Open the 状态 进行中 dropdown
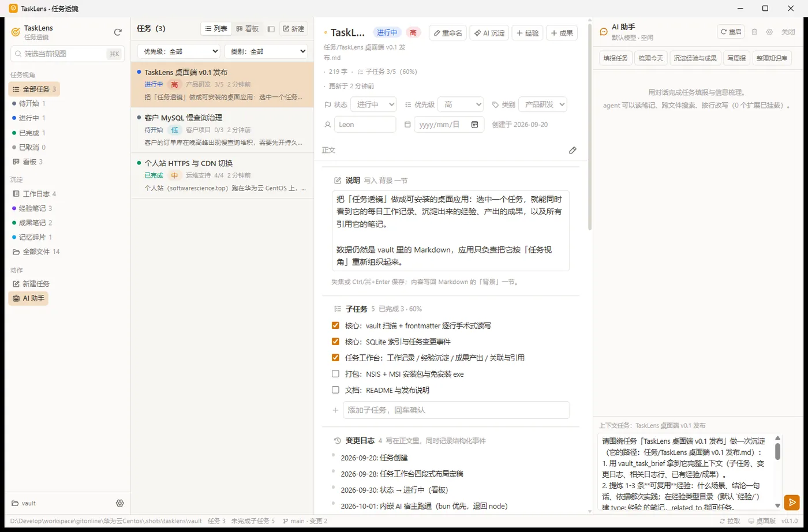The width and height of the screenshot is (808, 532). click(x=373, y=104)
